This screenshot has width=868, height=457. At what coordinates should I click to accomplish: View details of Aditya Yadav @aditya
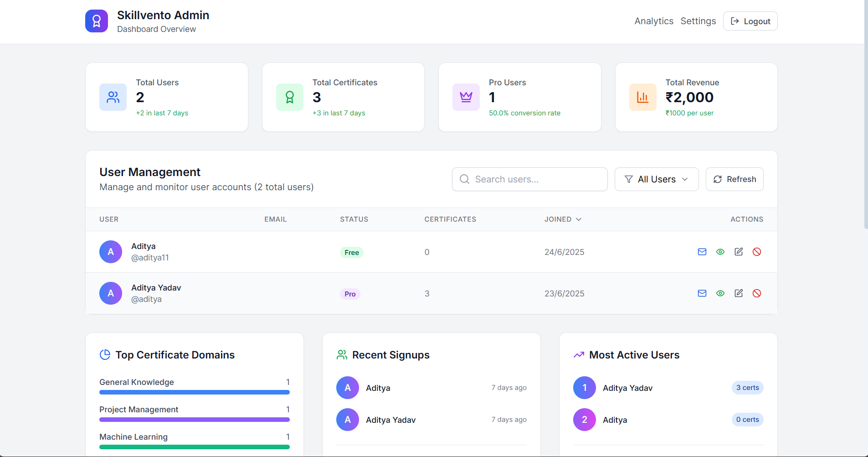(720, 293)
